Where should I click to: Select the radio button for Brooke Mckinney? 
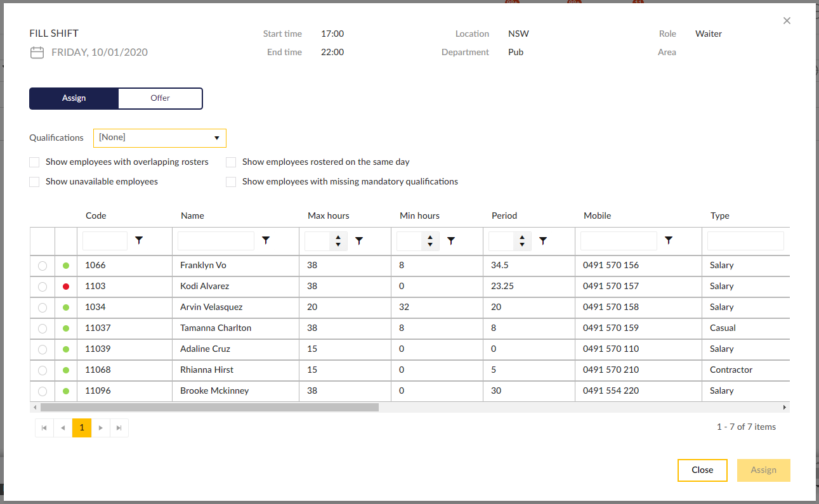(43, 391)
